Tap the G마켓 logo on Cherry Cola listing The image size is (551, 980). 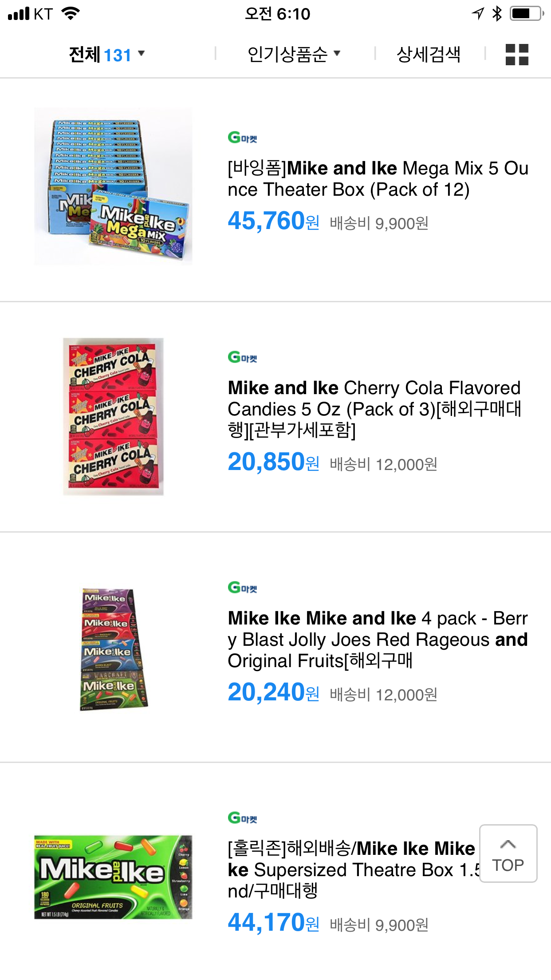[242, 357]
